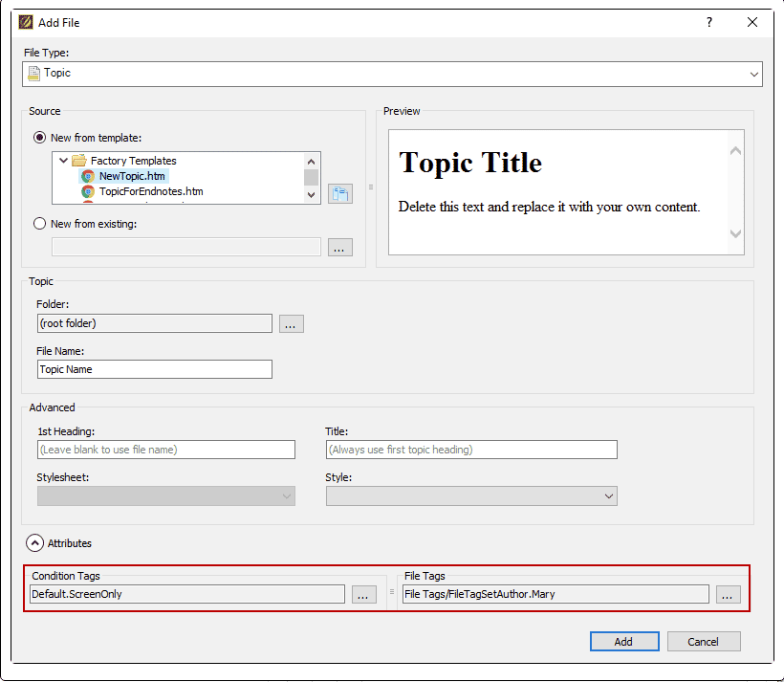This screenshot has height=682, width=784.
Task: Click template list scroll down arrow
Action: (311, 195)
